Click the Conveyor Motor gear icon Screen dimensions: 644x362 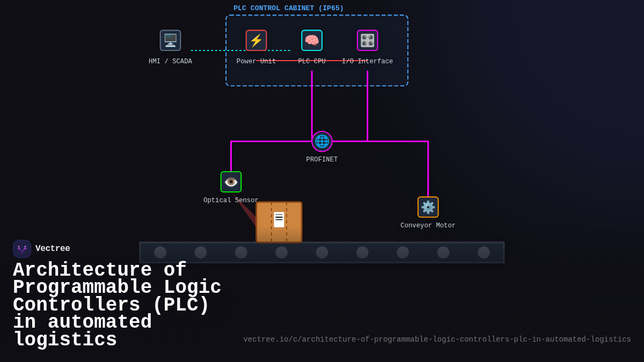point(428,206)
